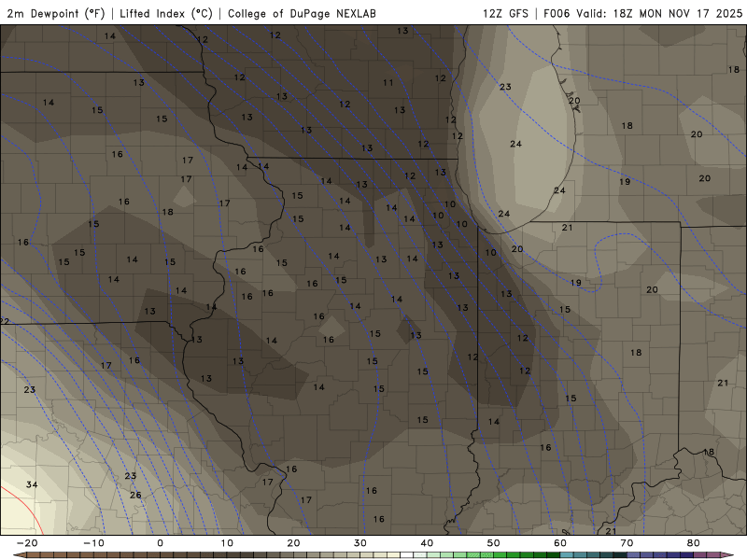Click the -20 tick label on the color scale
The height and width of the screenshot is (560, 747).
(x=27, y=543)
